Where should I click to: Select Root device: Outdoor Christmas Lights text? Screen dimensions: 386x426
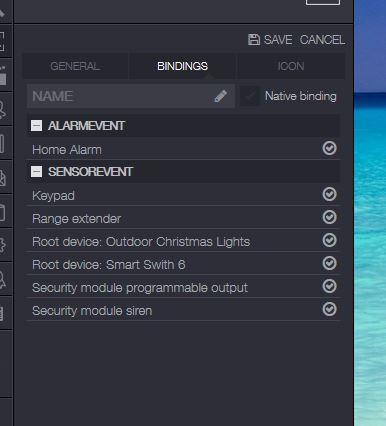[x=141, y=242]
